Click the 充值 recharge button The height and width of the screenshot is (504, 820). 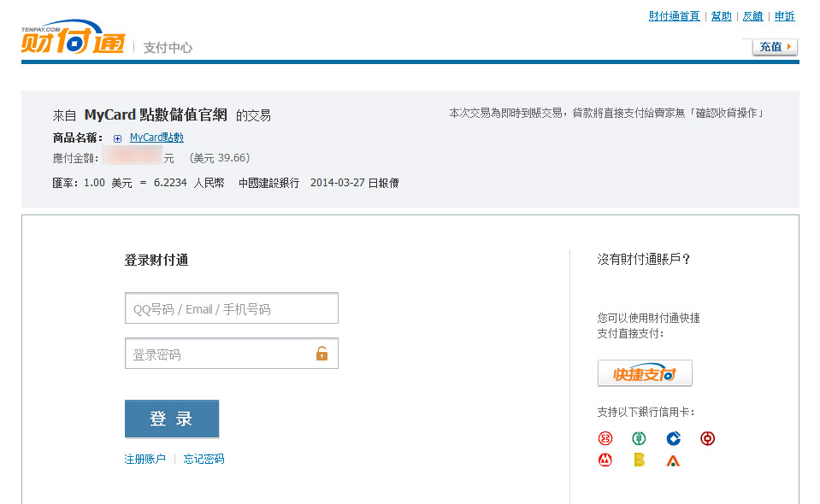775,47
